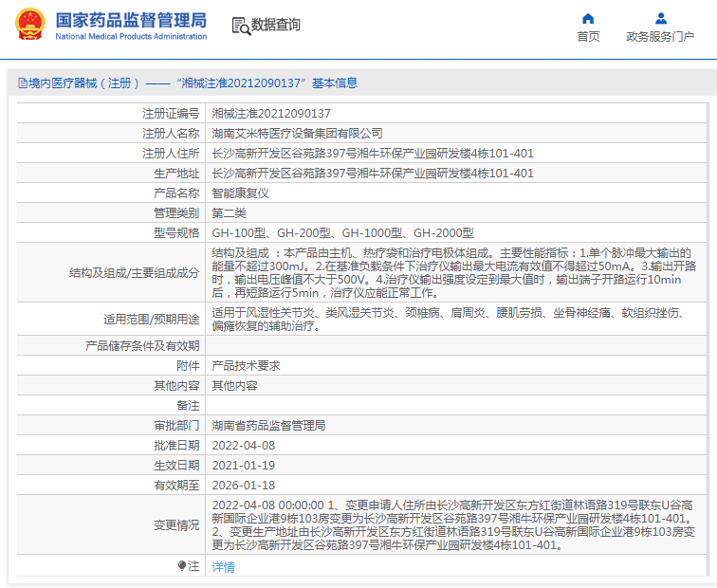
Task: Select product name 智能康复仪
Action: (x=240, y=193)
